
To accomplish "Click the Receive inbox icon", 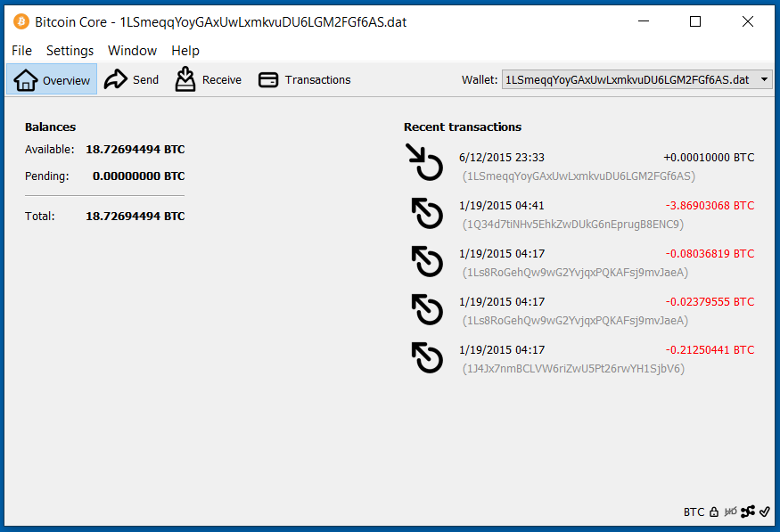I will click(x=185, y=79).
